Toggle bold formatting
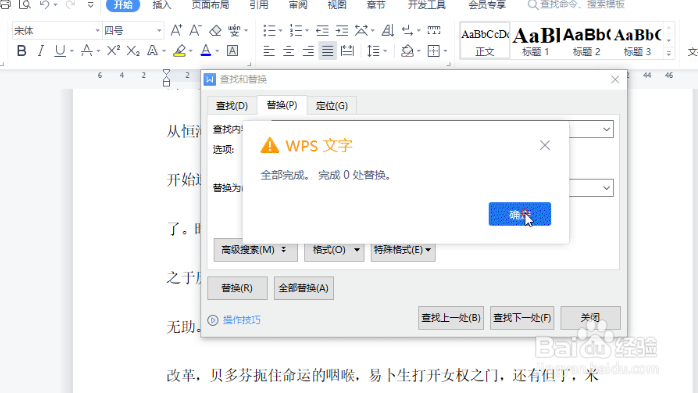 click(x=21, y=51)
